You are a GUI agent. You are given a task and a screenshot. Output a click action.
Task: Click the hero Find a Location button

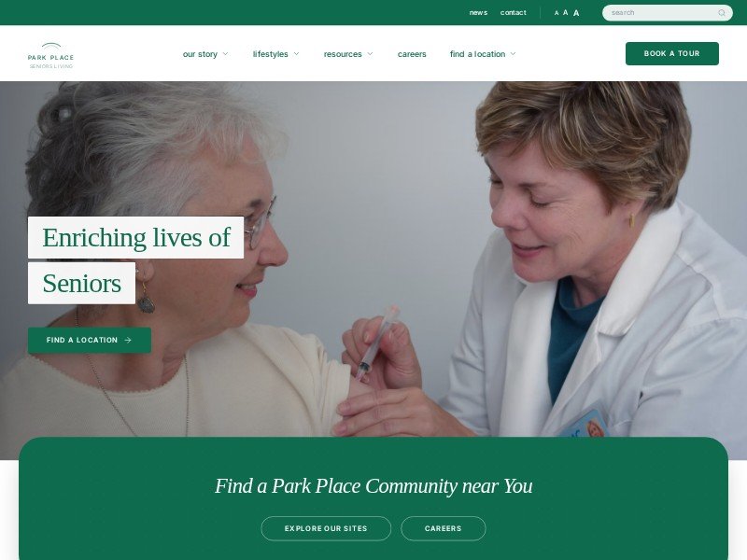(x=90, y=340)
